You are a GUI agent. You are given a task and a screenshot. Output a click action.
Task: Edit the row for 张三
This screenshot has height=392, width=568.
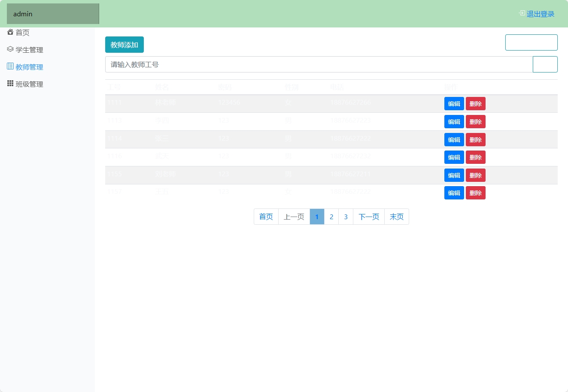click(454, 139)
